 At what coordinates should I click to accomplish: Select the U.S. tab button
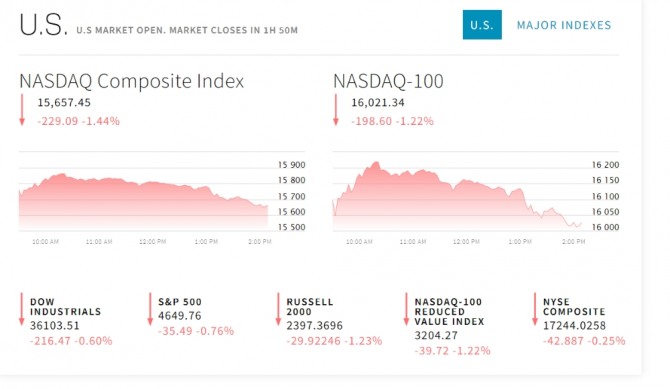482,25
